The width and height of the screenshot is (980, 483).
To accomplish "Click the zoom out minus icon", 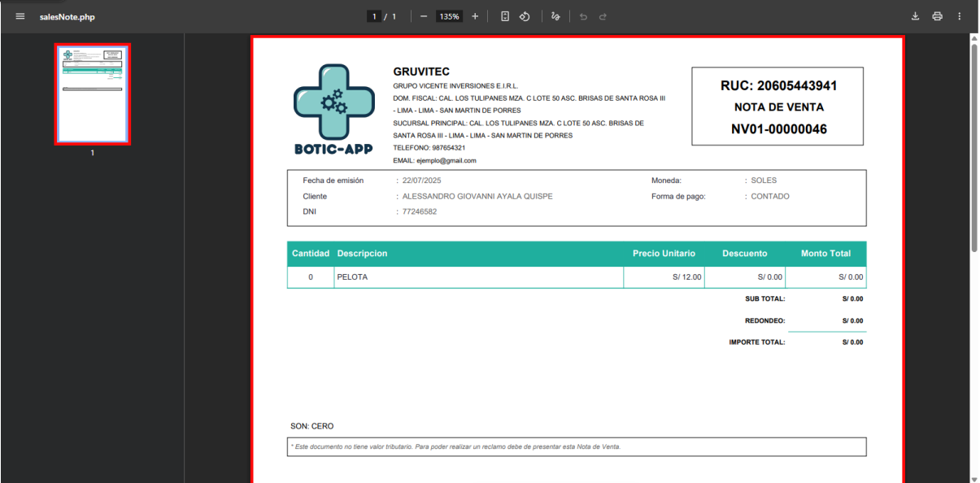I will coord(424,16).
